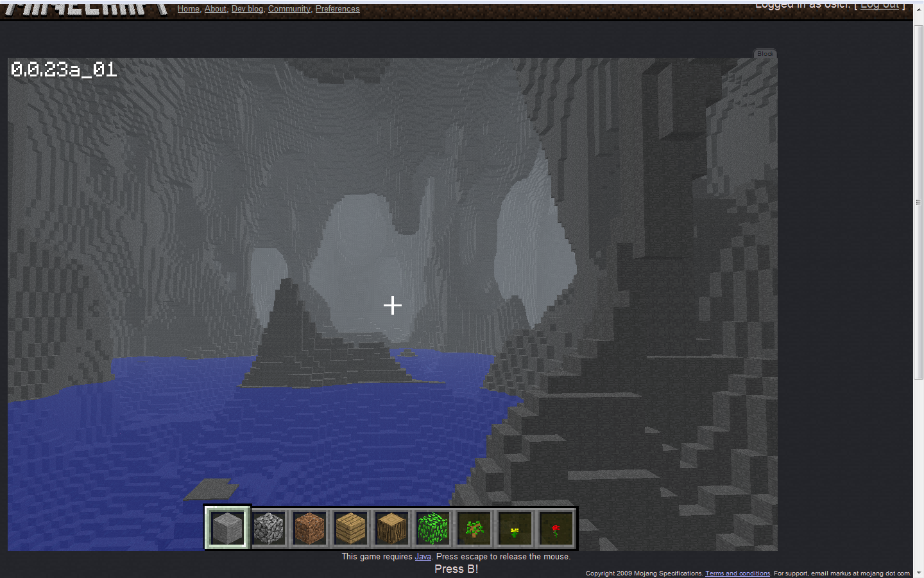The width and height of the screenshot is (924, 578).
Task: Select the wooden planks block in the hotbar
Action: (x=350, y=528)
